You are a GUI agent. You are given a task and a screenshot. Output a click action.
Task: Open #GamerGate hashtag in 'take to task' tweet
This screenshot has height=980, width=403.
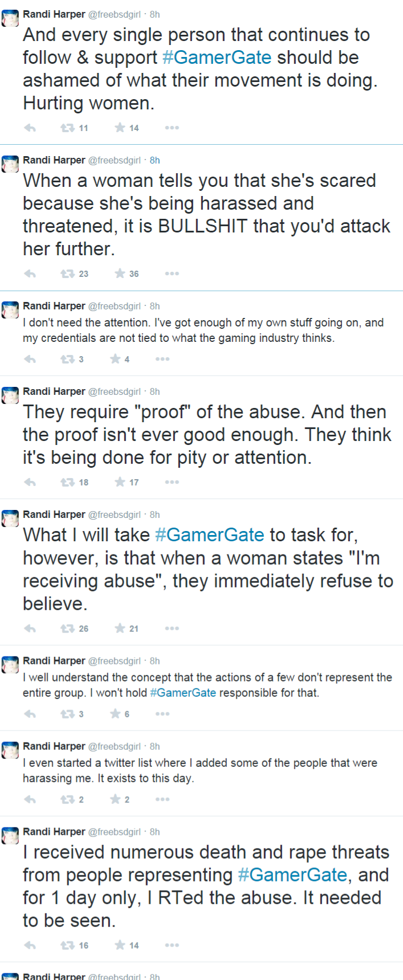tap(209, 535)
